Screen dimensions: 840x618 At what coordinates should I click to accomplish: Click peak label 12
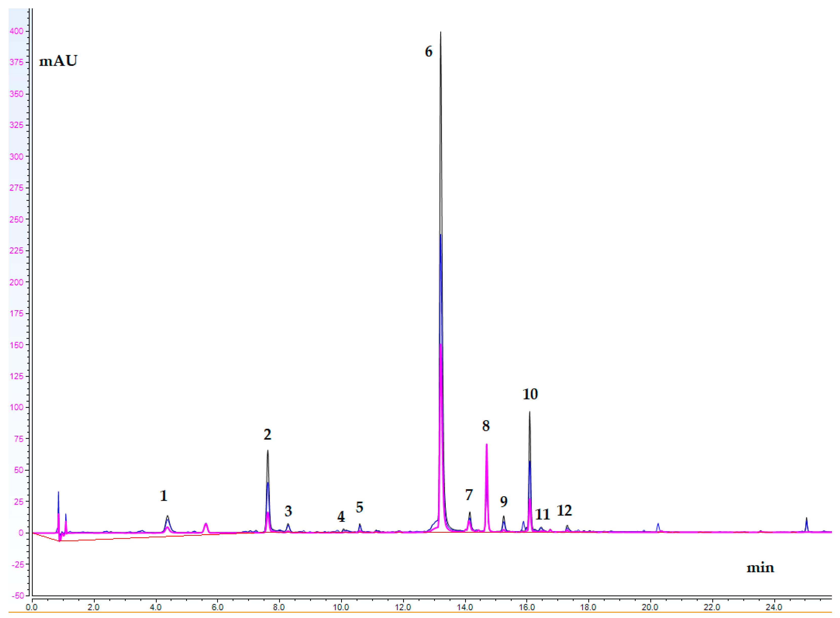tap(564, 510)
